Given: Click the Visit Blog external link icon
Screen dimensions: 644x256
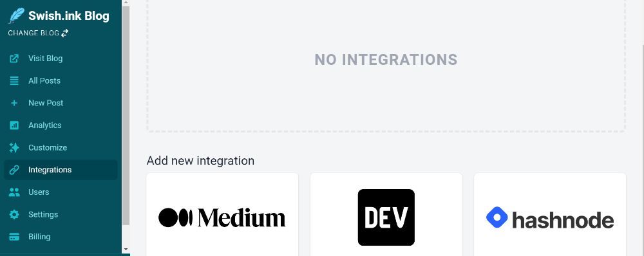Looking at the screenshot, I should point(14,59).
